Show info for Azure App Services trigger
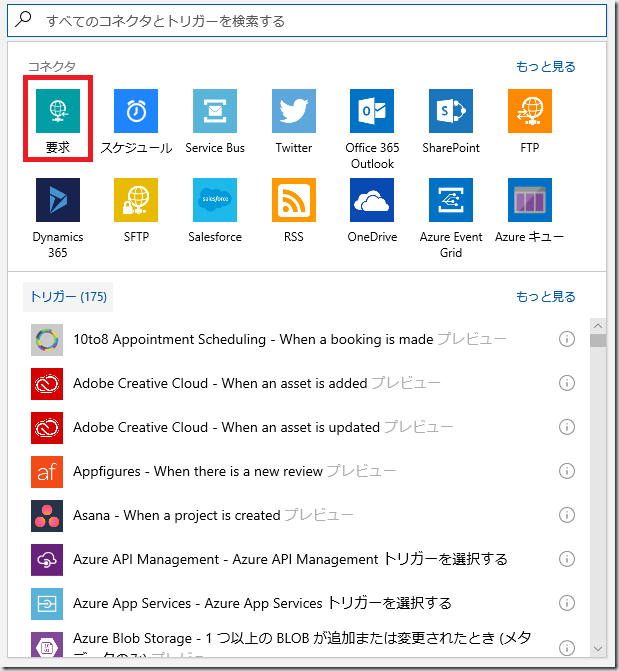The image size is (619, 671). pos(567,603)
